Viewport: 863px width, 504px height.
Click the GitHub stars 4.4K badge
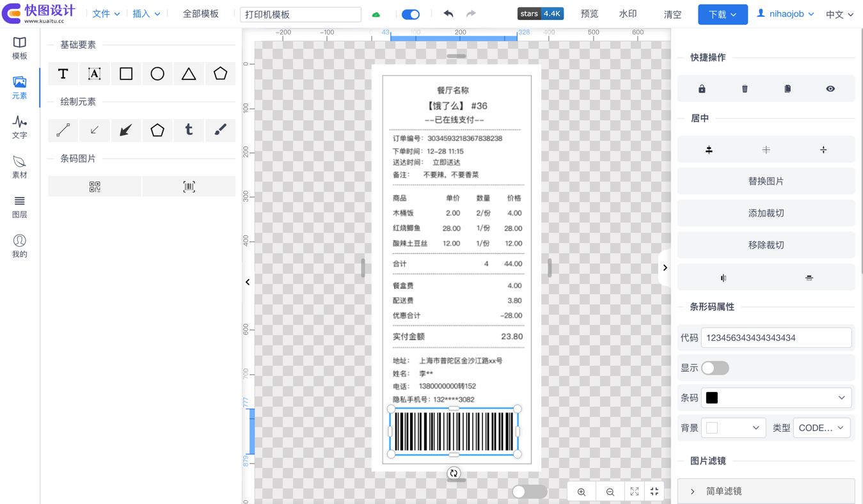point(541,13)
